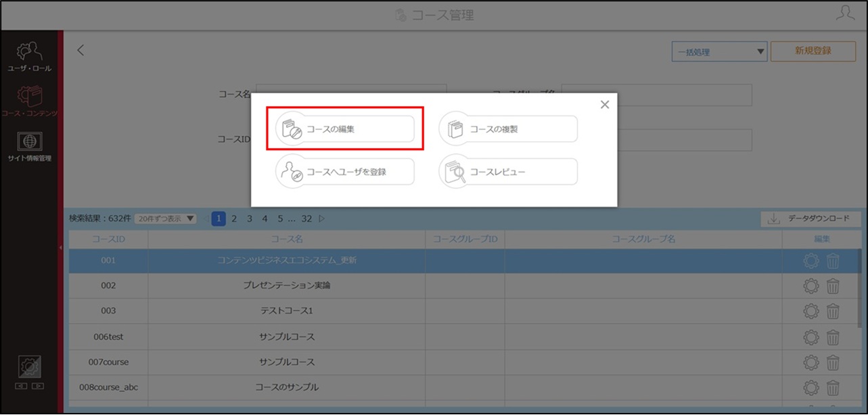Image resolution: width=868 pixels, height=415 pixels.
Task: Click the 新規登録 button
Action: click(x=813, y=51)
